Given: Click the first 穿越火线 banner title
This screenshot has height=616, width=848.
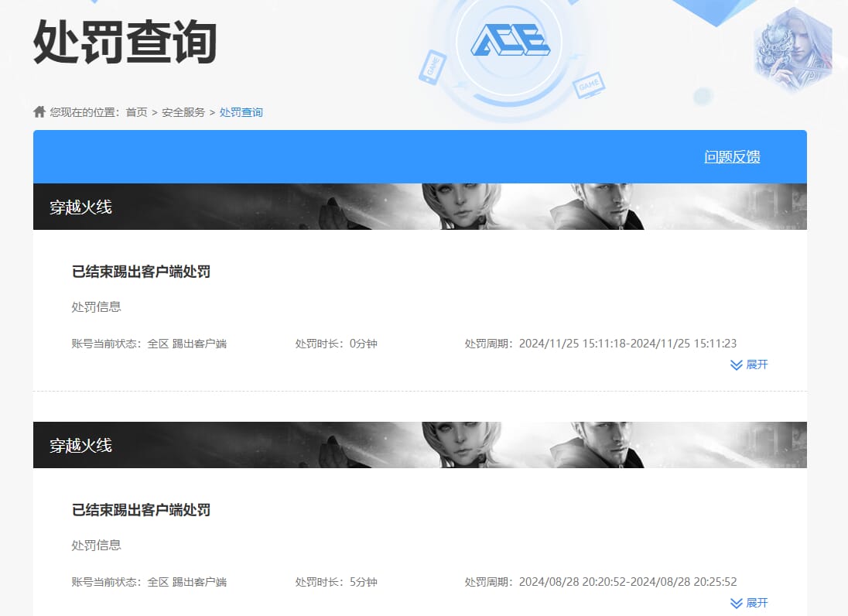Looking at the screenshot, I should coord(80,207).
